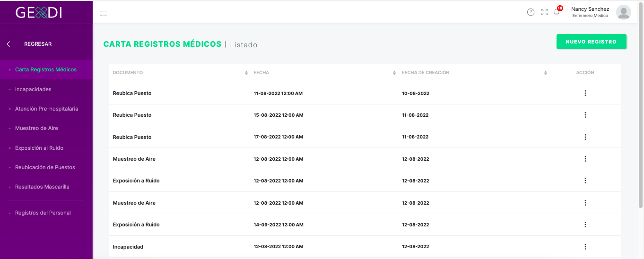Open action menu for Exposición a Ruido 12-08-2022 row
The height and width of the screenshot is (259, 644).
[x=585, y=181]
